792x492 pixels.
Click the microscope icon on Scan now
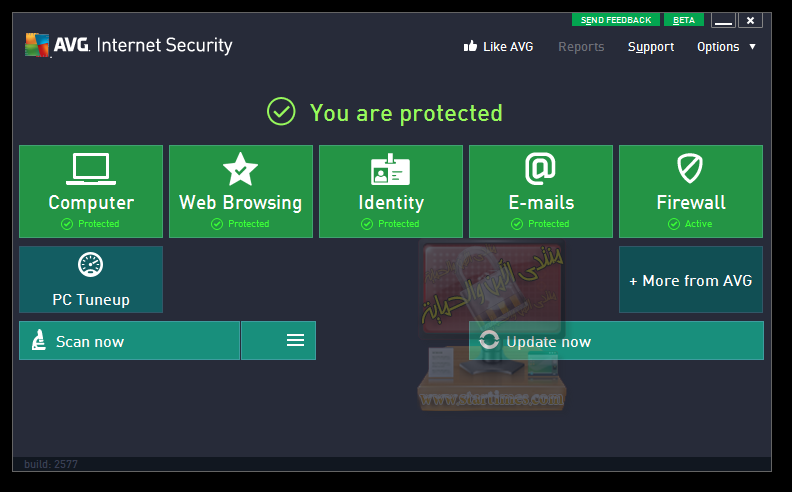click(39, 340)
